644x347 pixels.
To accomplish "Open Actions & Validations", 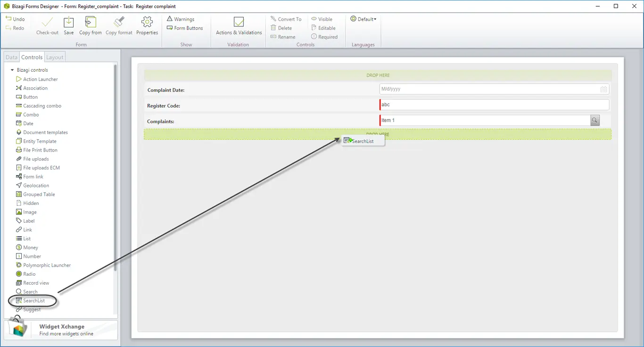I will coord(239,26).
